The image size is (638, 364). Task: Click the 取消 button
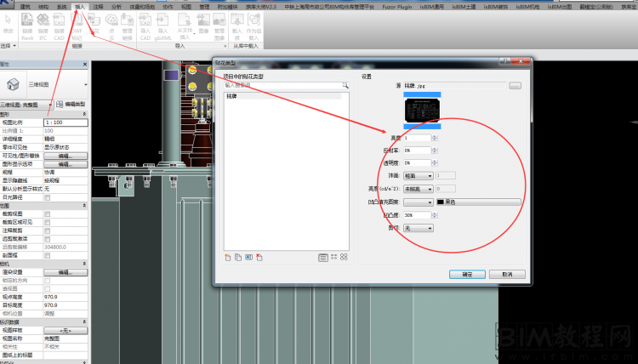507,274
